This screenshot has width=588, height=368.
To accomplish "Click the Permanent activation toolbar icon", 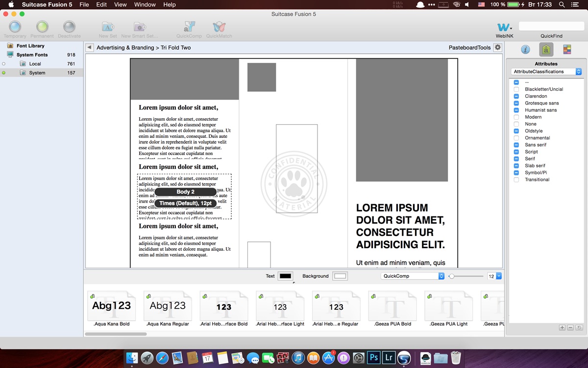I will (42, 26).
